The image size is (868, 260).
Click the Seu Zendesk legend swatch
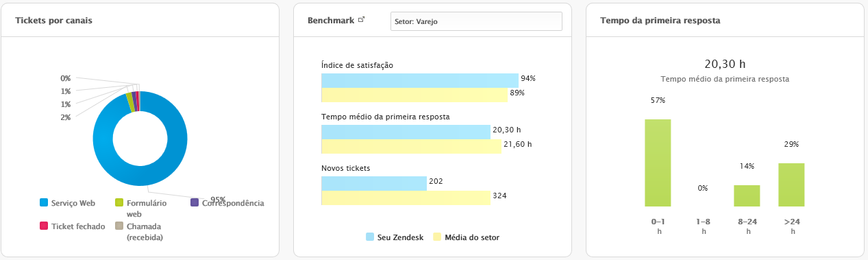click(x=370, y=237)
